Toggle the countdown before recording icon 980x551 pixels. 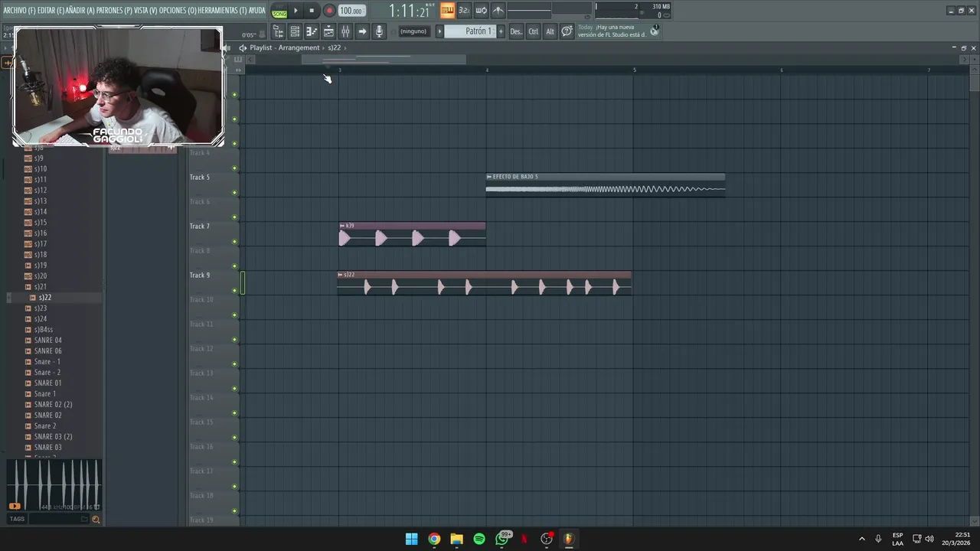[x=464, y=11]
